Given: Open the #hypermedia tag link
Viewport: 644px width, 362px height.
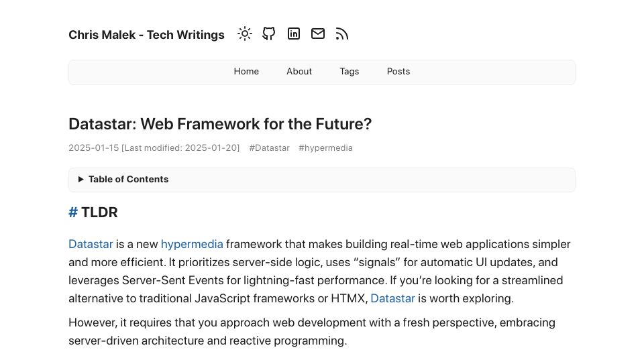Looking at the screenshot, I should 325,147.
